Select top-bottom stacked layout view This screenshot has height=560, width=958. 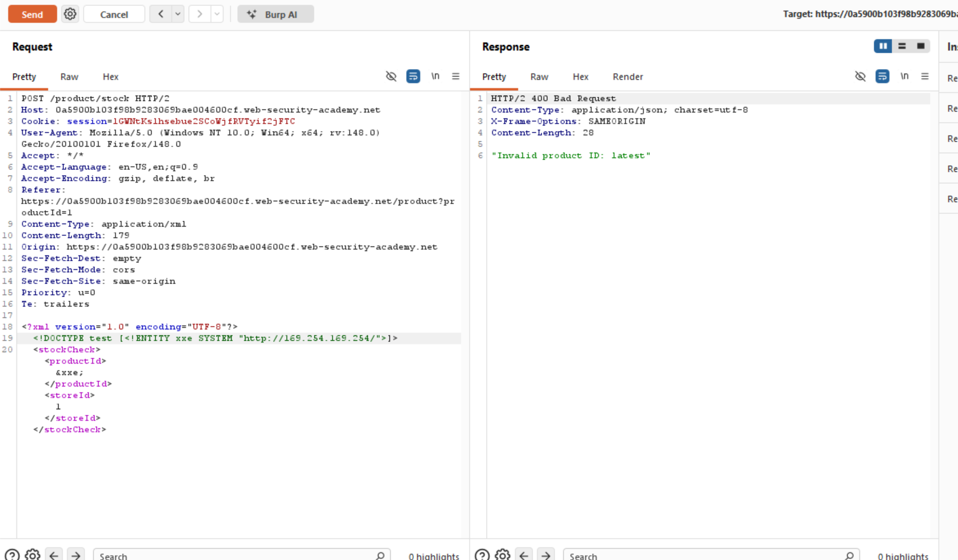(902, 46)
